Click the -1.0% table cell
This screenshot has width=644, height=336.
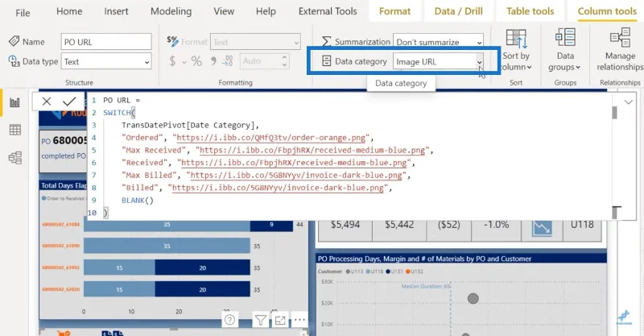coord(496,226)
